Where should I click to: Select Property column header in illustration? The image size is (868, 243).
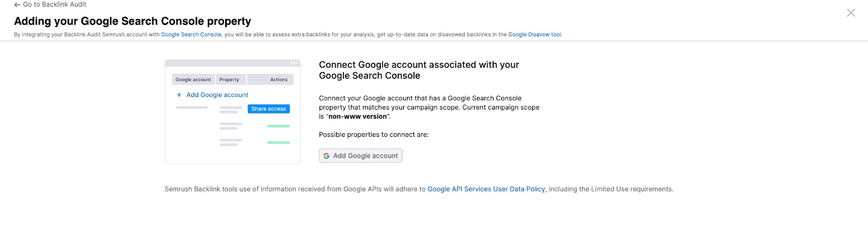click(229, 80)
